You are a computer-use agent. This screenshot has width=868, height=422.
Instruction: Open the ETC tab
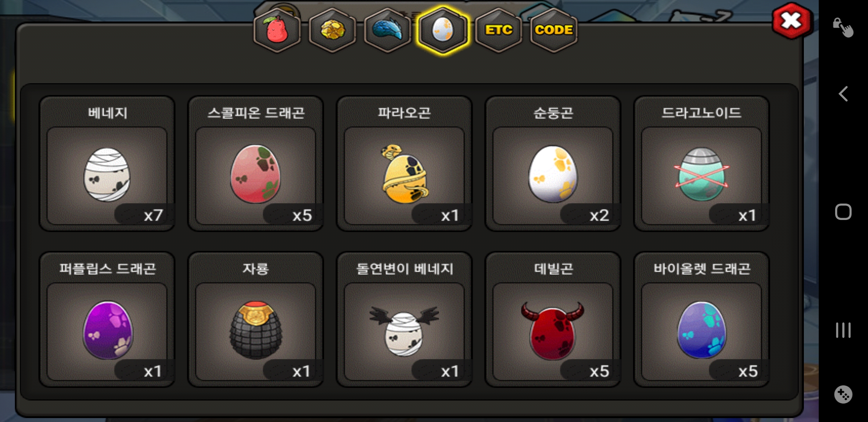coord(499,30)
